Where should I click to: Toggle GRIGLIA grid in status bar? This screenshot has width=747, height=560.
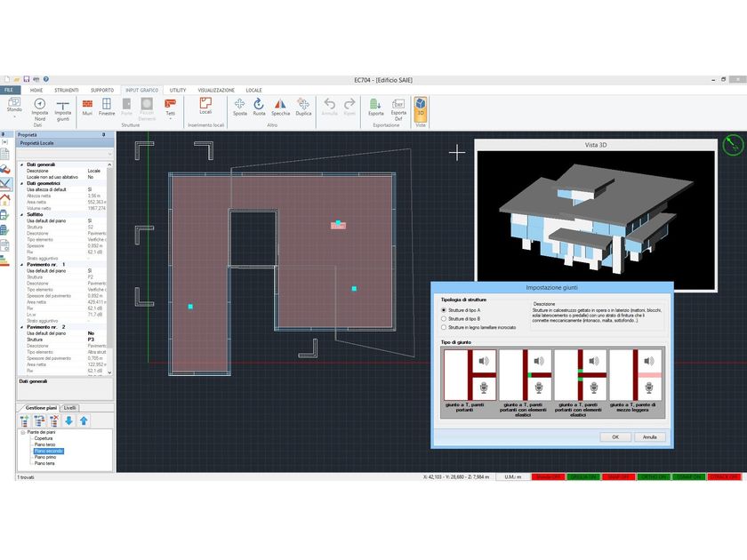(x=583, y=476)
